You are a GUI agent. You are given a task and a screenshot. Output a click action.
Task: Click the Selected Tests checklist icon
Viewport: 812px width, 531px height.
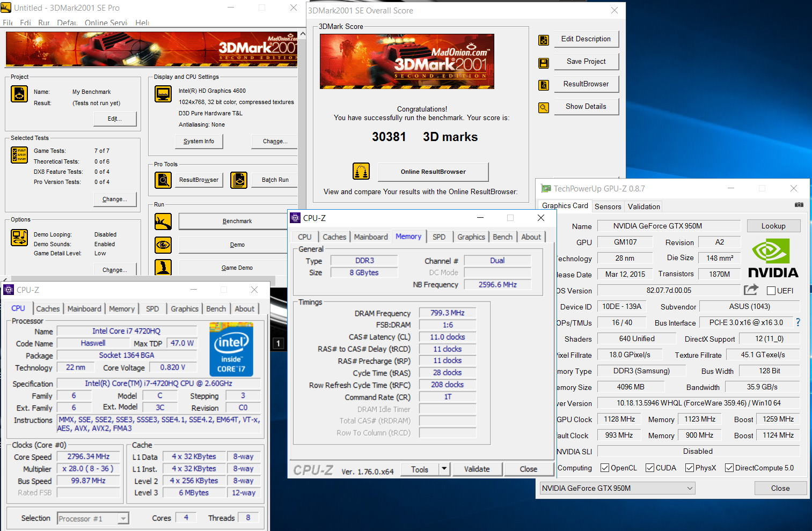coord(19,154)
